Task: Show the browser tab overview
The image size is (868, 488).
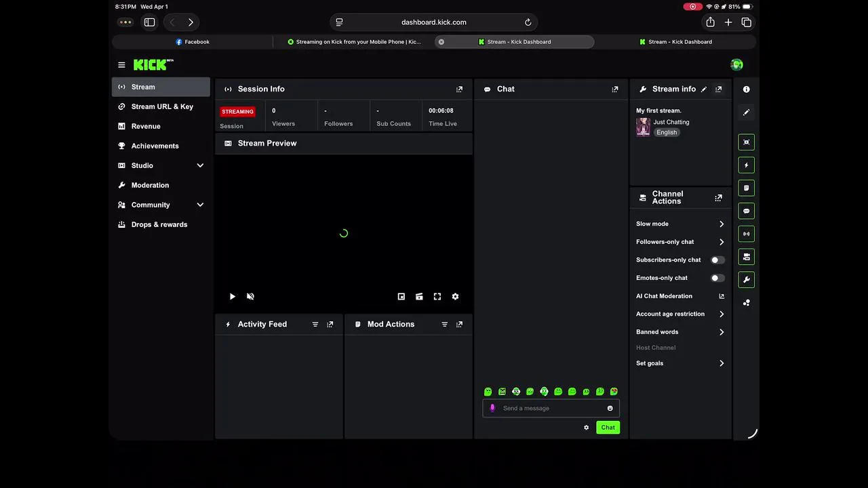Action: coord(747,22)
